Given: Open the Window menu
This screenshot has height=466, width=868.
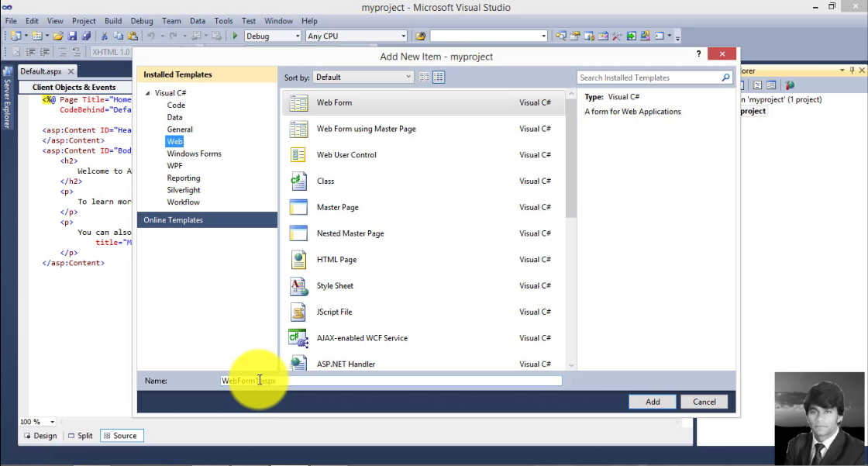Looking at the screenshot, I should point(278,21).
